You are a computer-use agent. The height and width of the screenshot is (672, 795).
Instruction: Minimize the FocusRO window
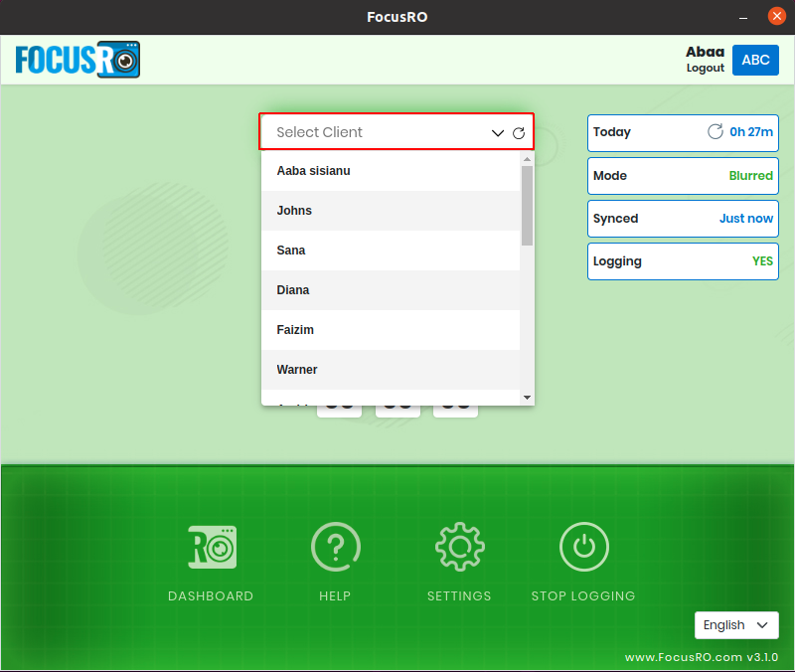(x=742, y=17)
